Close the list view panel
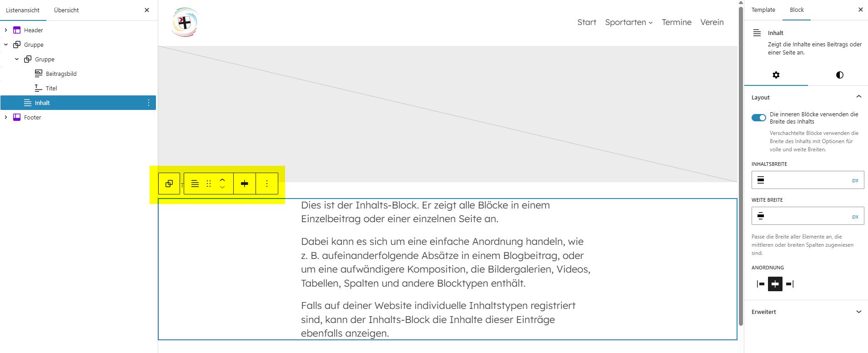 tap(147, 10)
